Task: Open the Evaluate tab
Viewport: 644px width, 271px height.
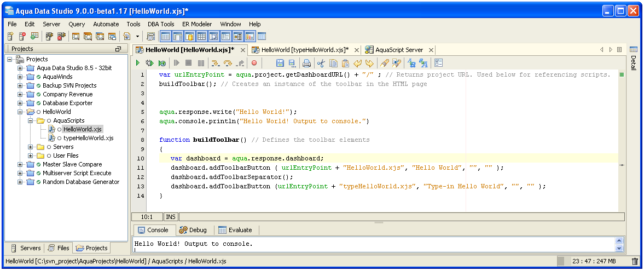Action: (235, 230)
